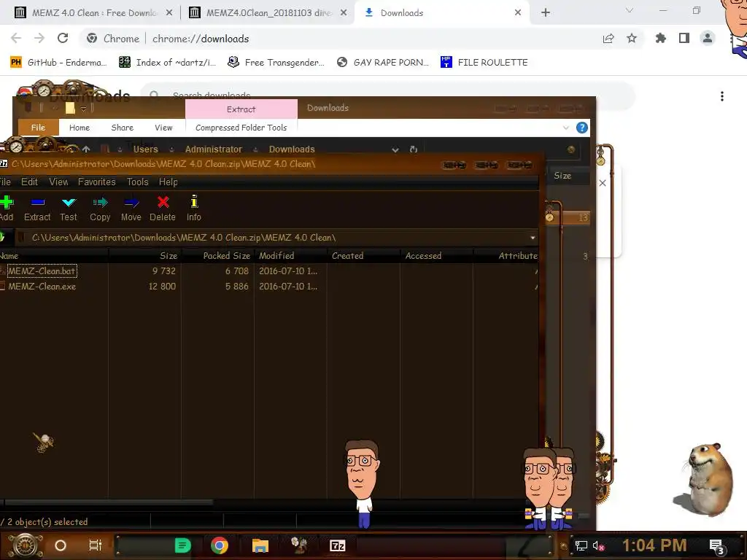This screenshot has height=560, width=747.
Task: Click the Explorer Up arrow button
Action: tap(86, 149)
